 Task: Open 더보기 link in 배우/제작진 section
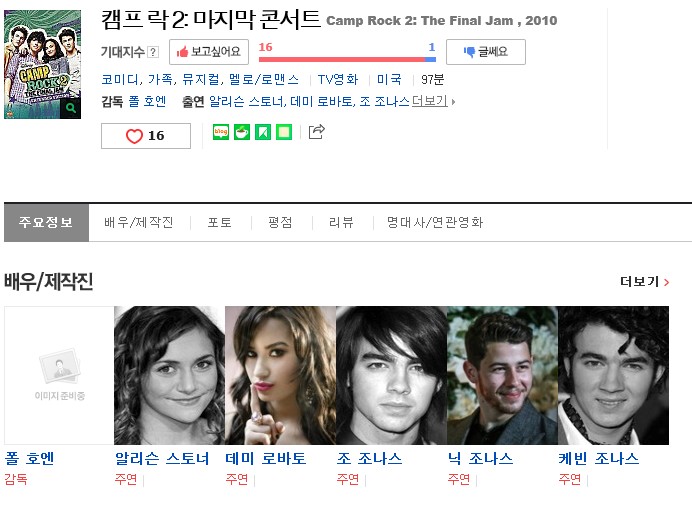point(645,282)
